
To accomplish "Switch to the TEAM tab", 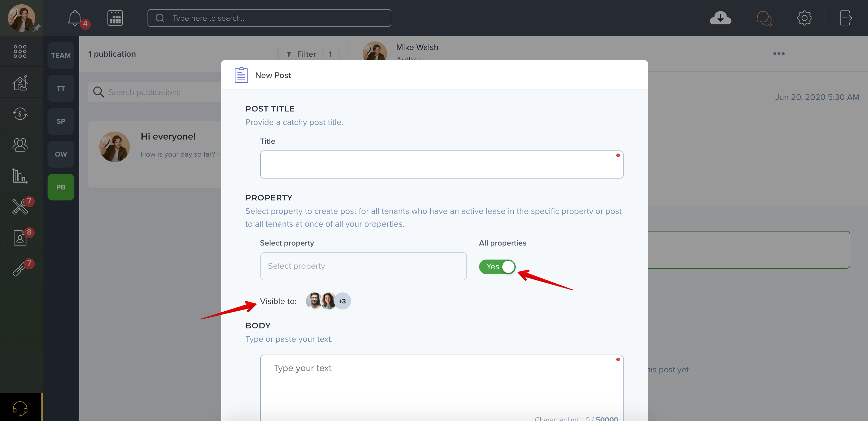I will (x=61, y=55).
